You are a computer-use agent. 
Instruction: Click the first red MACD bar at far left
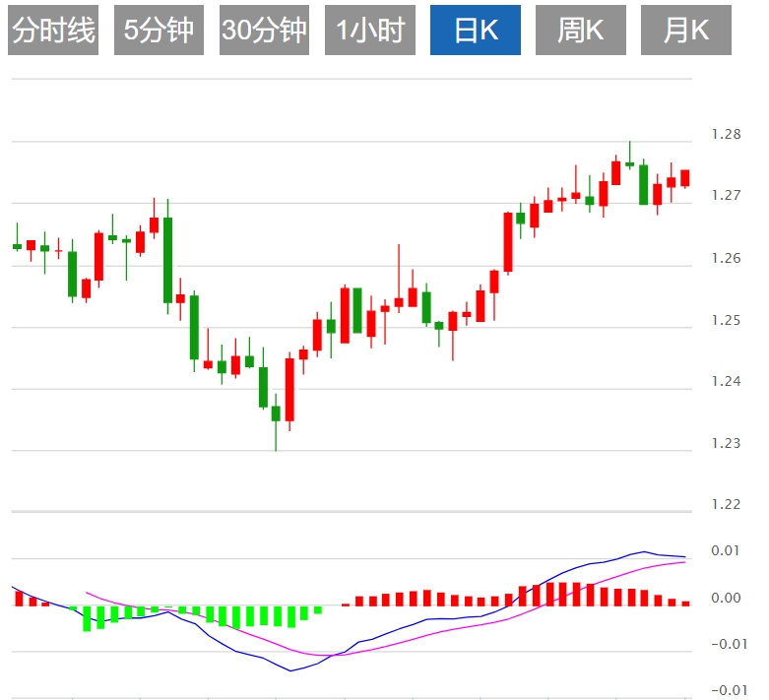click(x=18, y=598)
